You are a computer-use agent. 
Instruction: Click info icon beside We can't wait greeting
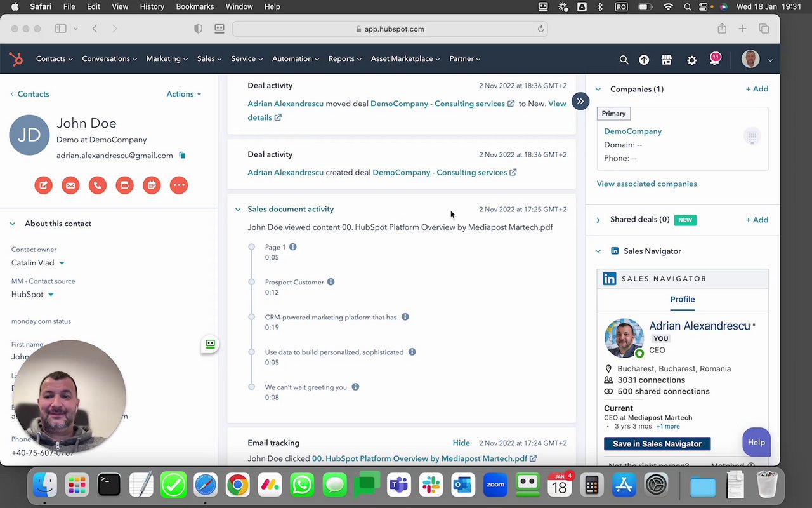pos(355,387)
